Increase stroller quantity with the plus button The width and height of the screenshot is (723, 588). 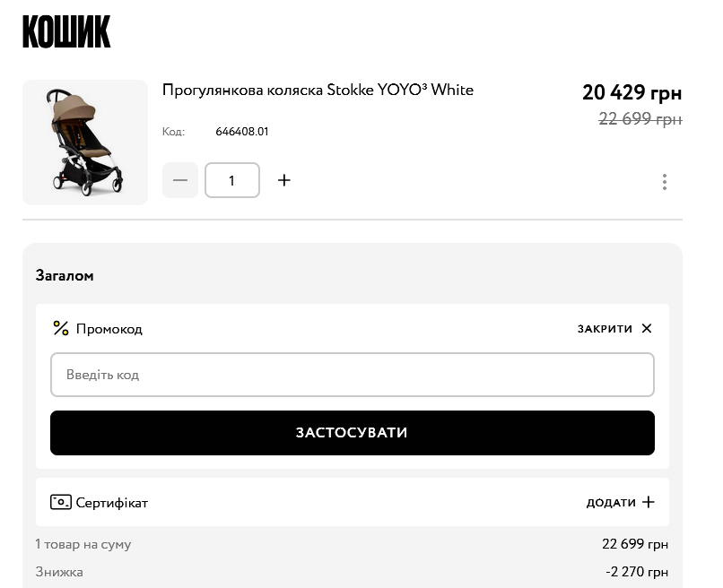[x=284, y=180]
